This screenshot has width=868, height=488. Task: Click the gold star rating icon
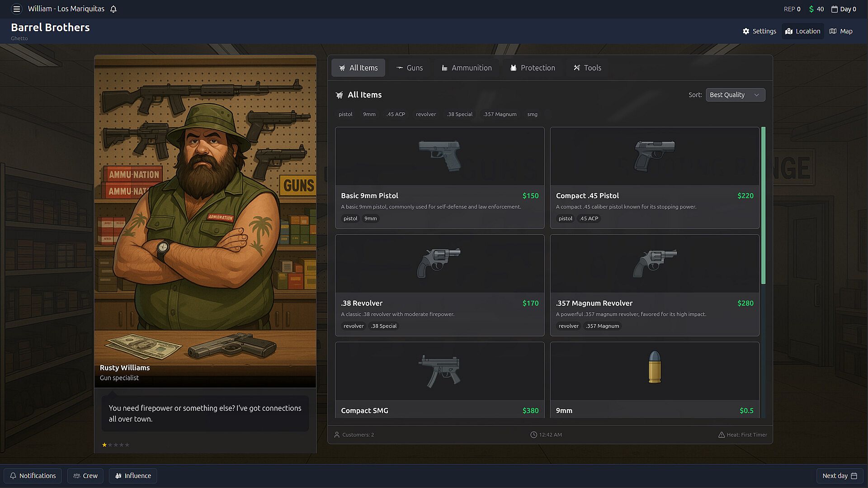(x=104, y=445)
